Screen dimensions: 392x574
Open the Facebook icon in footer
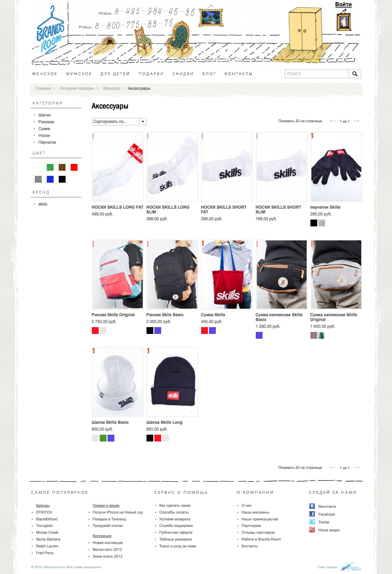tap(312, 514)
